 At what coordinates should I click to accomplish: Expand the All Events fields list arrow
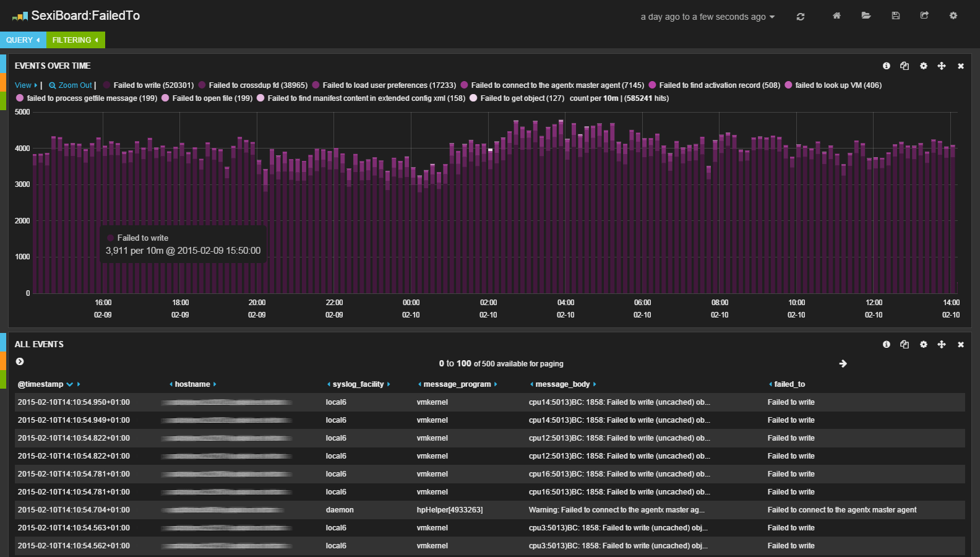[20, 361]
